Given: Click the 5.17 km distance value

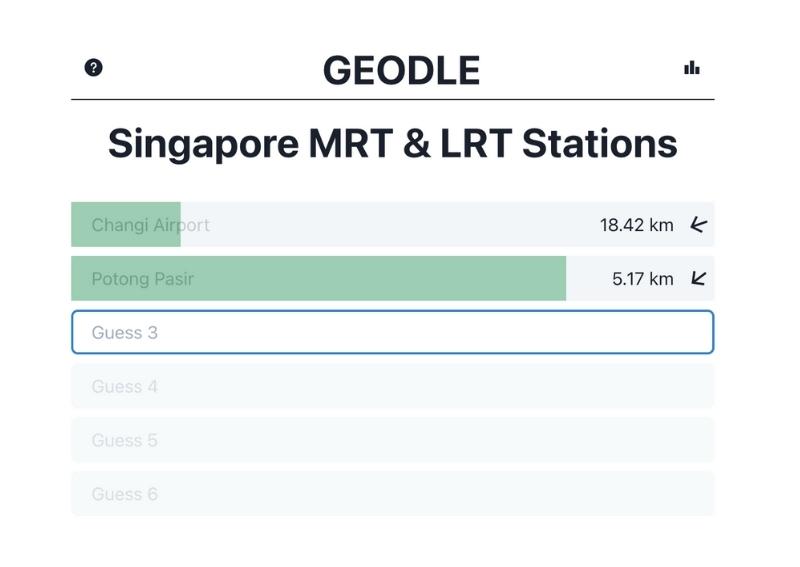Looking at the screenshot, I should [x=642, y=279].
